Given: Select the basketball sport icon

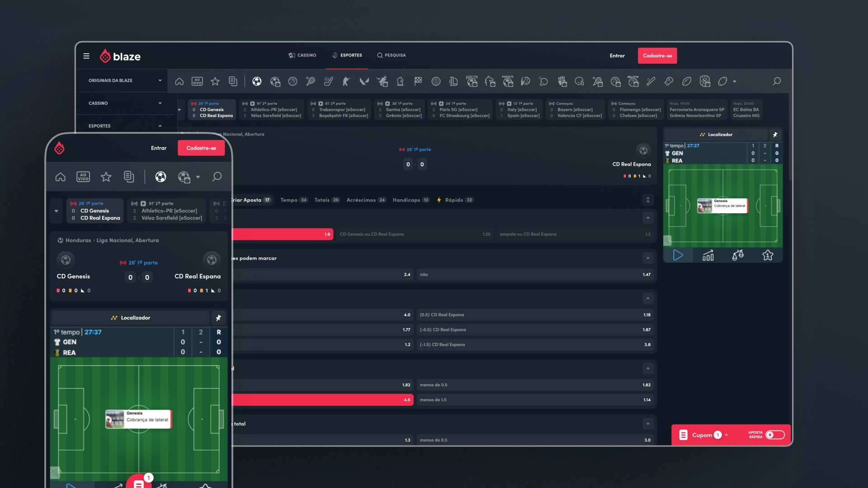Looking at the screenshot, I should 293,81.
